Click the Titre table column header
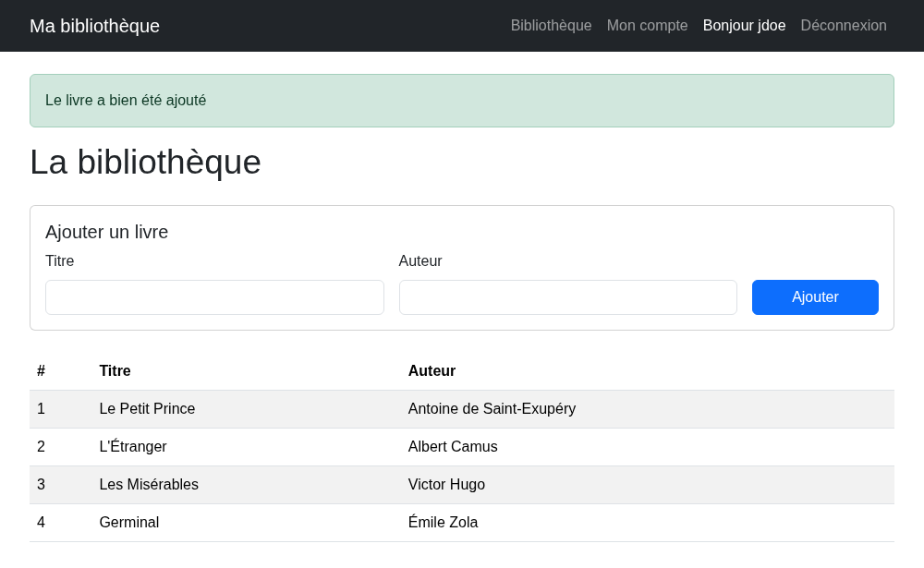 click(x=247, y=370)
